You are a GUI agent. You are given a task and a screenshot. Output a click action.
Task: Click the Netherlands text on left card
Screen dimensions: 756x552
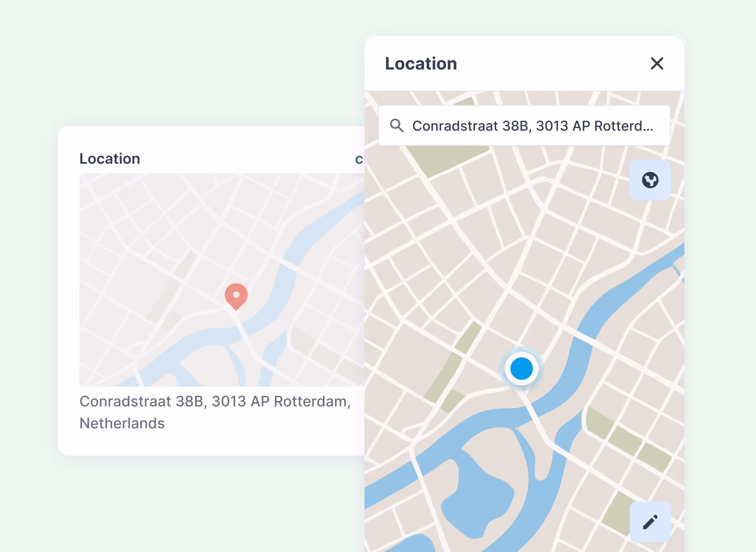(x=122, y=423)
